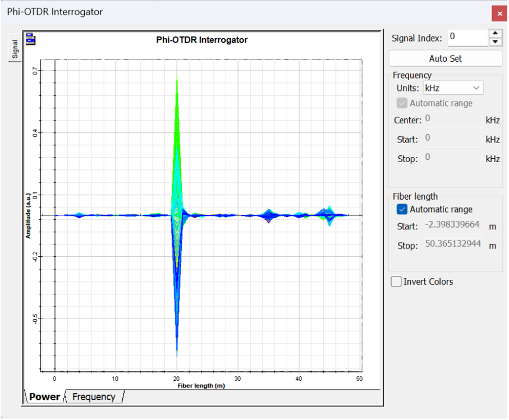Switch to the Frequency tab
This screenshot has height=420, width=509.
(94, 397)
